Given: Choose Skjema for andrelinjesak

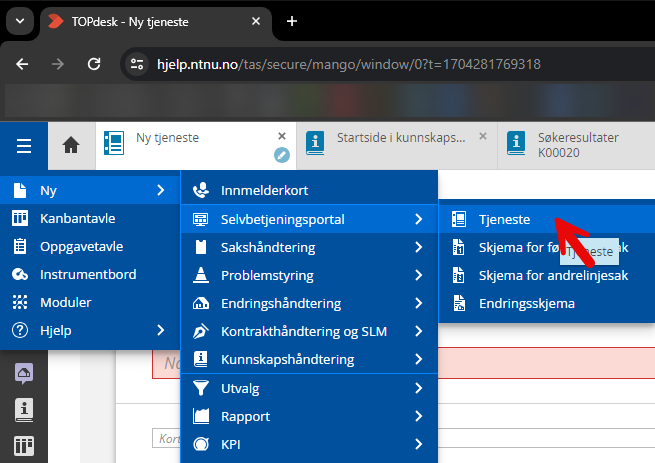Looking at the screenshot, I should click(x=546, y=275).
